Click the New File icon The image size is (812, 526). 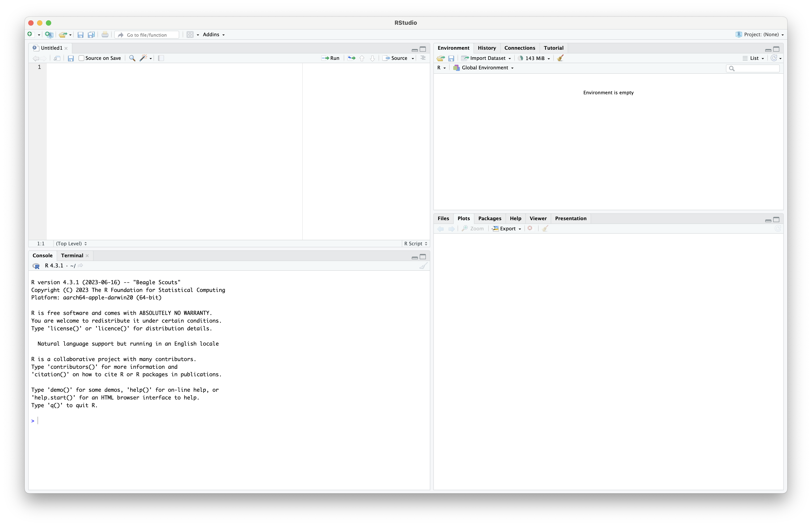30,34
